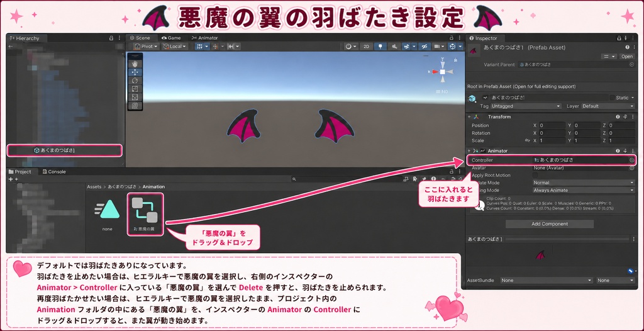Click the draw mode shading sphere icon
This screenshot has width=644, height=331.
[x=348, y=47]
